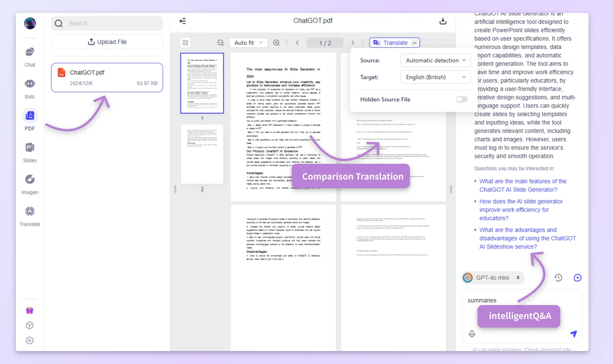Click the gift rewards icon in sidebar

tap(30, 310)
